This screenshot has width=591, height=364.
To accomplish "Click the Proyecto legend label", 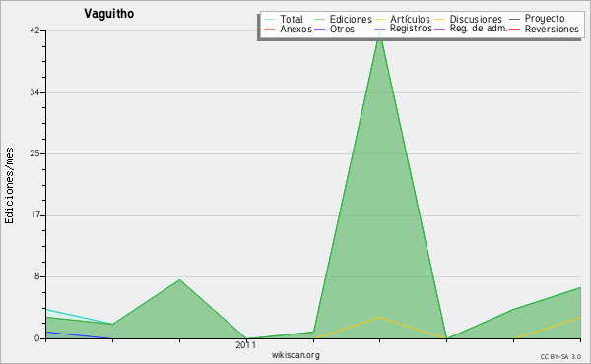I will 545,19.
